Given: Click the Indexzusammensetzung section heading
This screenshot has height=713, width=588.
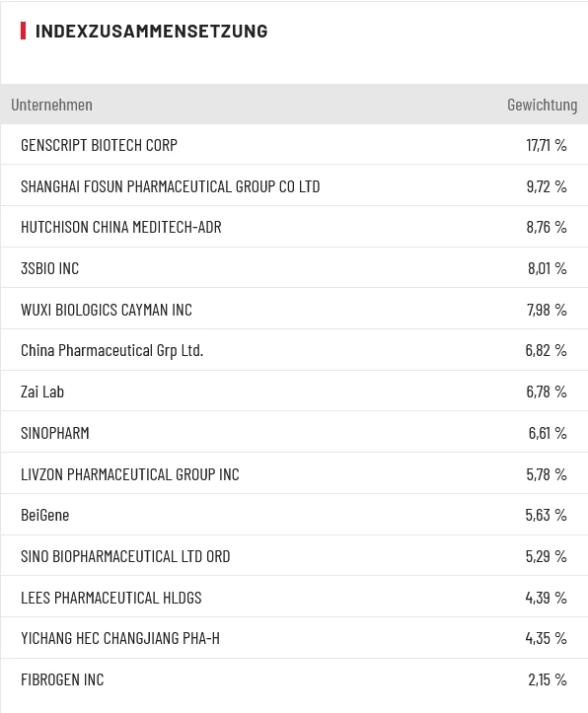Looking at the screenshot, I should click(x=151, y=31).
